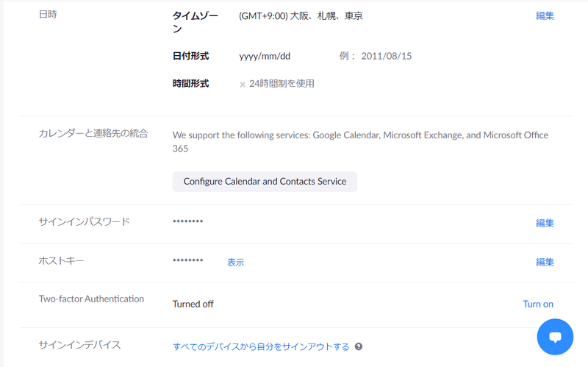Edit the date and time settings
The height and width of the screenshot is (367, 588).
tap(545, 15)
